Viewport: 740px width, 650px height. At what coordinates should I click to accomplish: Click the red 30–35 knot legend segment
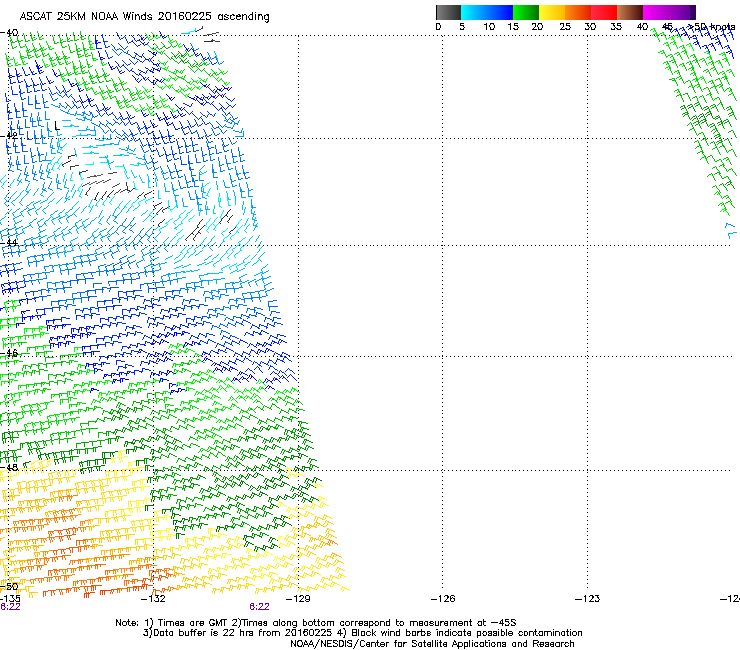pyautogui.click(x=604, y=12)
